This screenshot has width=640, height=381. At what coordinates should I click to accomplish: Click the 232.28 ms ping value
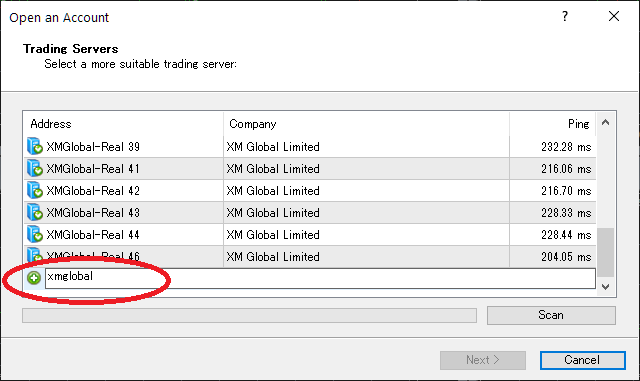tap(566, 147)
